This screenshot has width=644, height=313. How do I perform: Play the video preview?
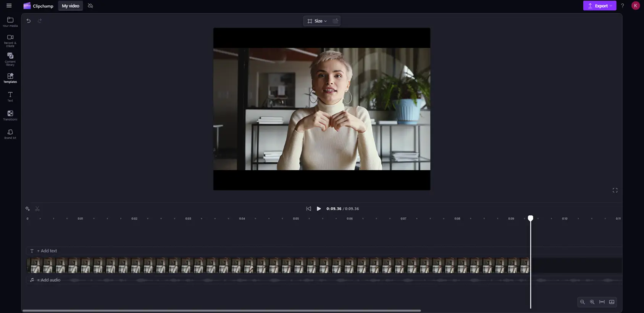pos(319,209)
